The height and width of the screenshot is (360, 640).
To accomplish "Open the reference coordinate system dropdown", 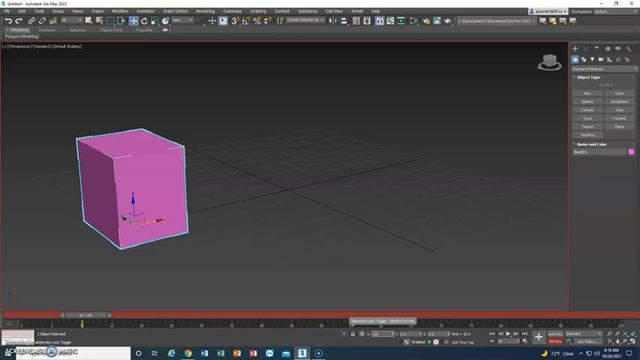I will (182, 20).
